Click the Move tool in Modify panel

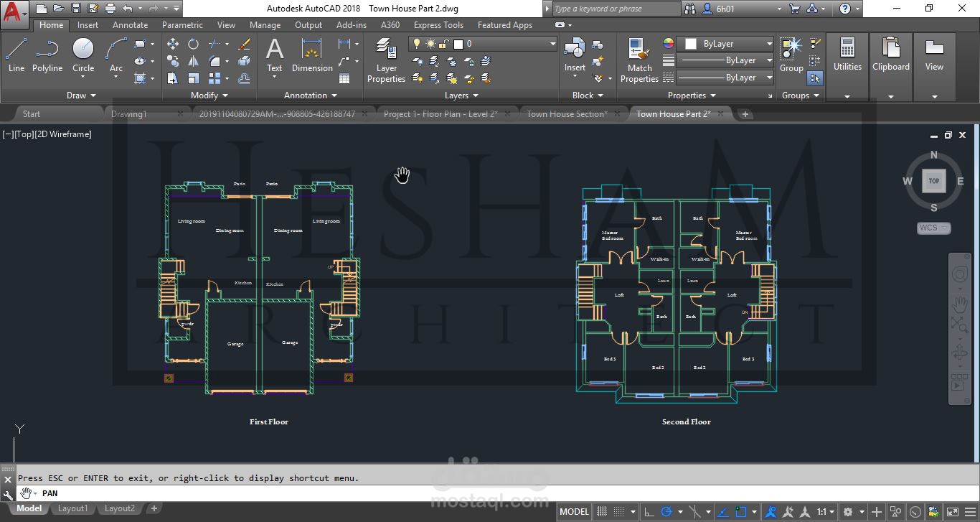(173, 44)
